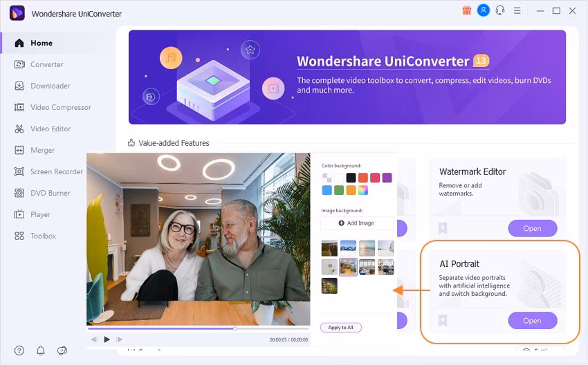Open the headset support icon
This screenshot has width=588, height=365.
(x=500, y=10)
